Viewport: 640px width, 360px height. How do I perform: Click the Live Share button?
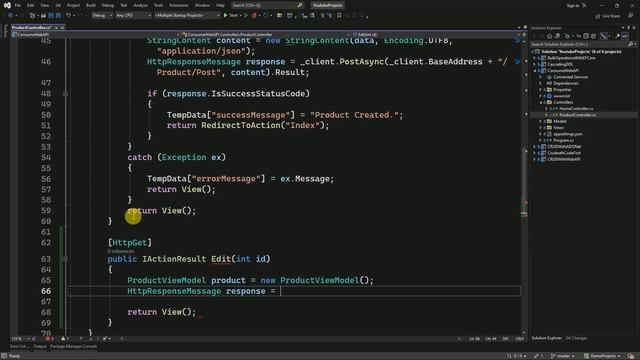tap(608, 16)
